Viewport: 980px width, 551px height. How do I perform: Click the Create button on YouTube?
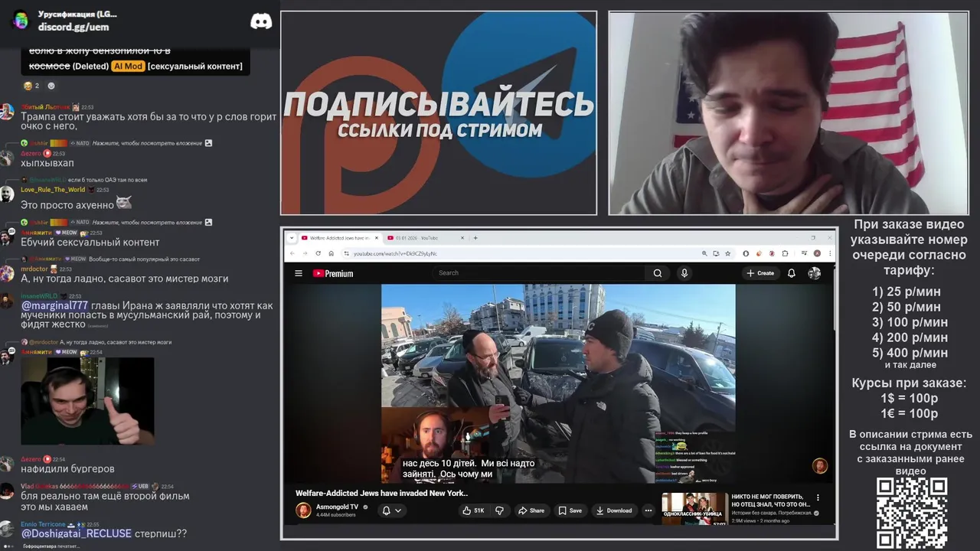tap(760, 273)
